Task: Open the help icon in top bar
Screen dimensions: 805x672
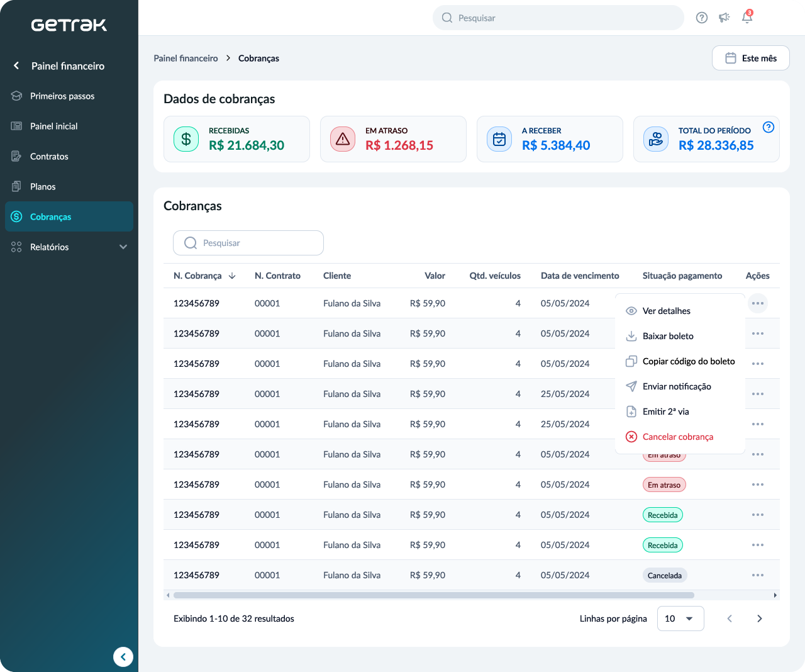Action: (702, 18)
